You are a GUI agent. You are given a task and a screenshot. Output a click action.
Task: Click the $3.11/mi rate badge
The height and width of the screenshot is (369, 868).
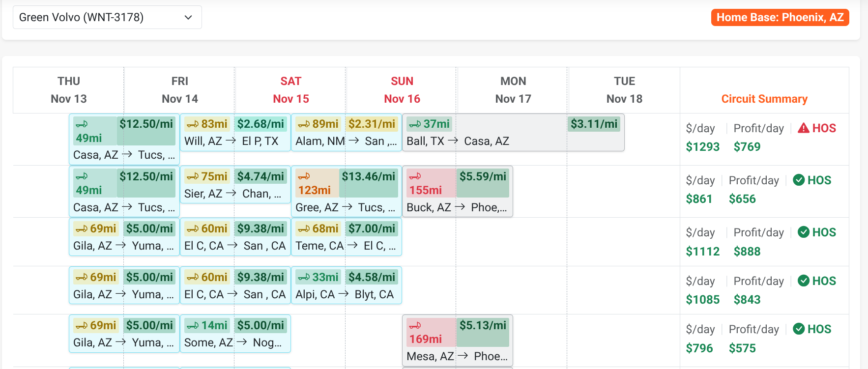tap(594, 124)
